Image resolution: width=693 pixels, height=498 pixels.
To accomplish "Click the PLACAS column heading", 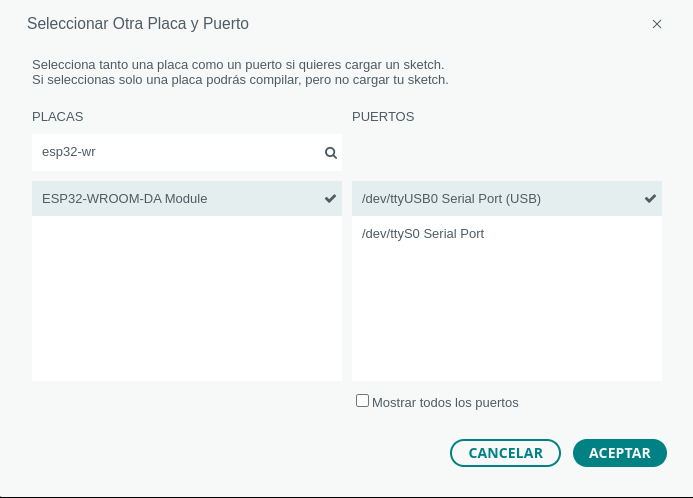I will pos(57,117).
